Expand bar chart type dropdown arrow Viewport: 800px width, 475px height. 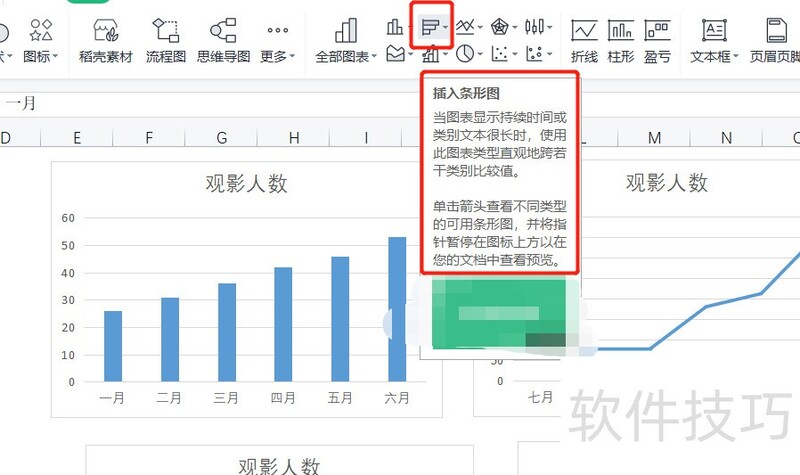tap(445, 27)
